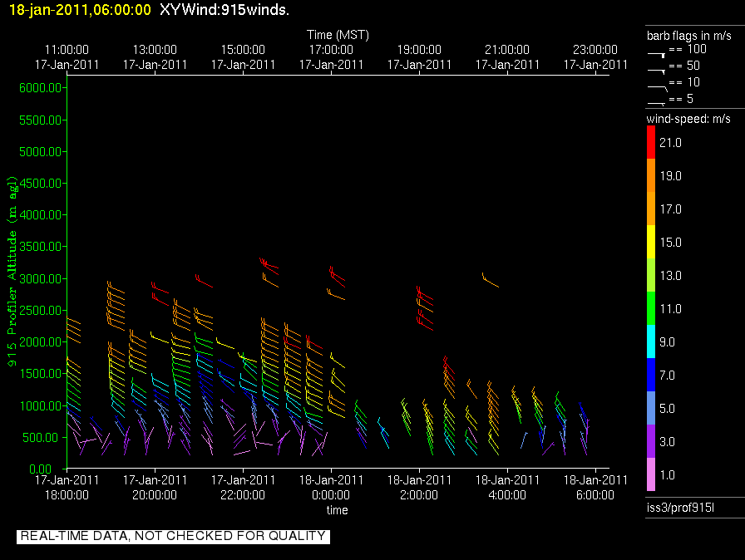Screen dimensions: 745x560
Task: Click the 10 m/s barb flag symbol
Action: [658, 88]
